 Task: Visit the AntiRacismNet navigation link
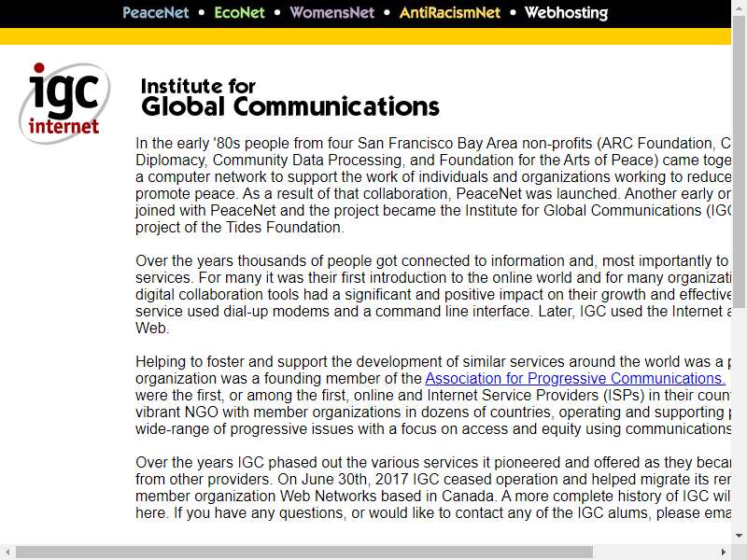pyautogui.click(x=450, y=13)
